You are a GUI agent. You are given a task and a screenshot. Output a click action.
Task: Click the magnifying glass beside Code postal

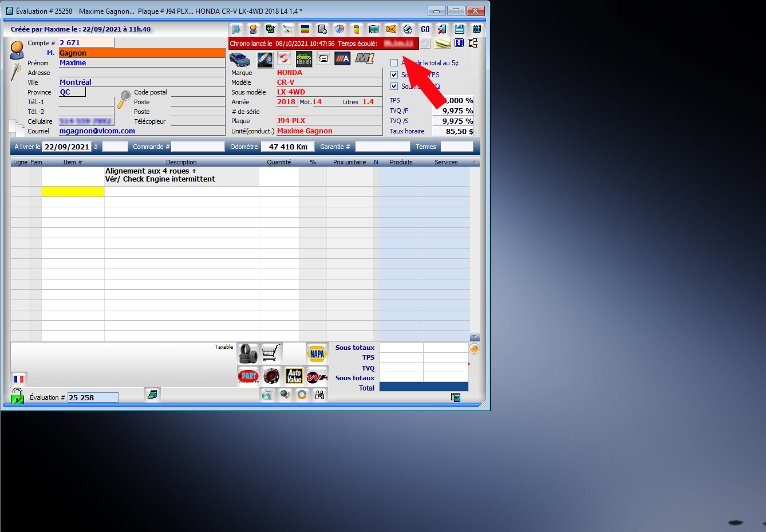124,99
